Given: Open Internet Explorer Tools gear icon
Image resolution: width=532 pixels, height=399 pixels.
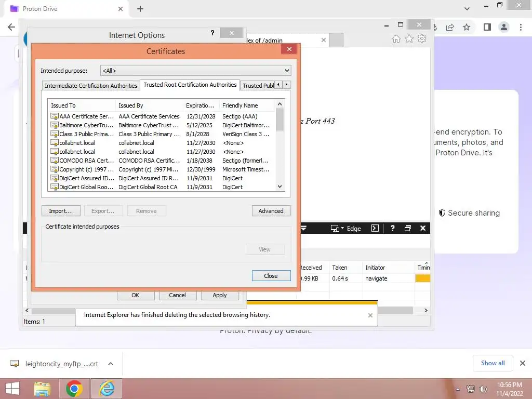Looking at the screenshot, I should click(x=422, y=38).
